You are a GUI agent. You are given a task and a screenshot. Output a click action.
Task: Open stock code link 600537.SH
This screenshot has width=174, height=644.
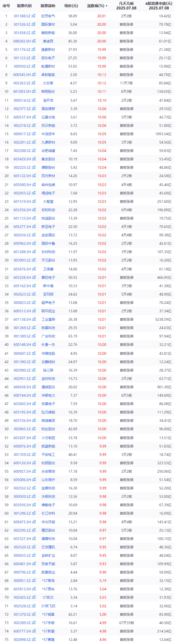pyautogui.click(x=22, y=117)
